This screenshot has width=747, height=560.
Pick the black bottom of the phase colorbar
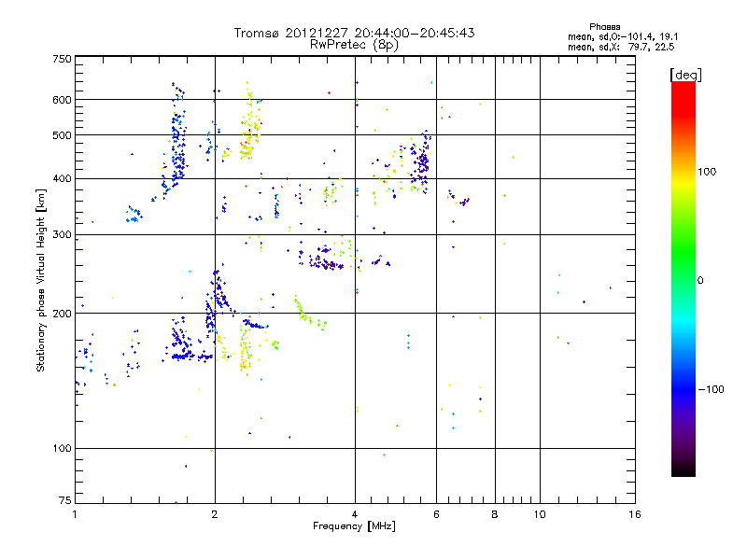[x=684, y=469]
